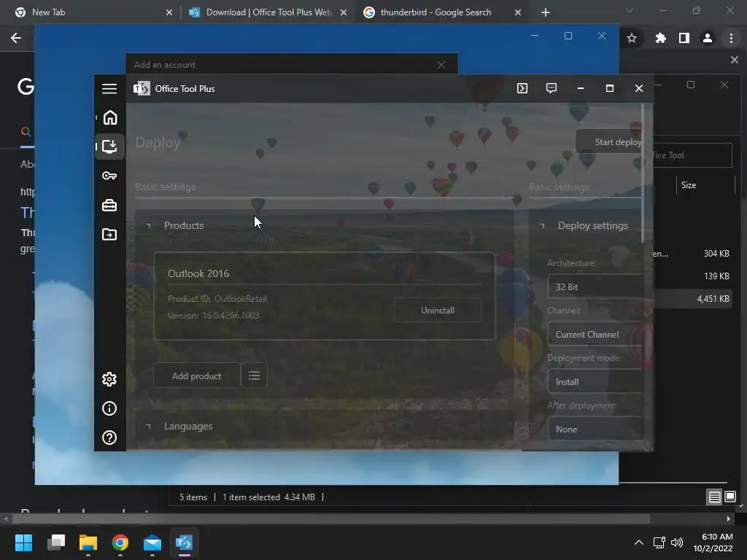The width and height of the screenshot is (747, 560).
Task: Open the Convert documents folder icon
Action: click(109, 234)
